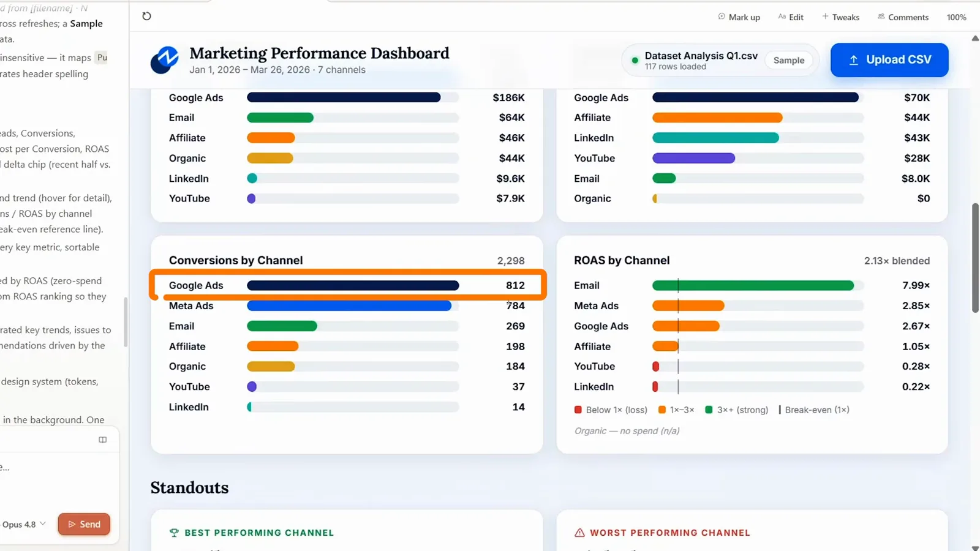Click the Google Ads conversions bar
Viewport: 980px width, 551px height.
coord(353,285)
